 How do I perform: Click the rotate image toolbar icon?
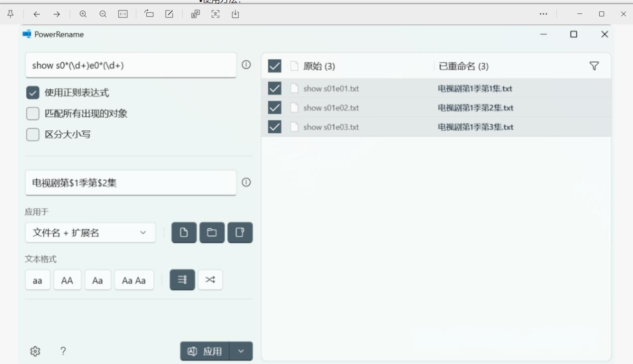[x=149, y=14]
